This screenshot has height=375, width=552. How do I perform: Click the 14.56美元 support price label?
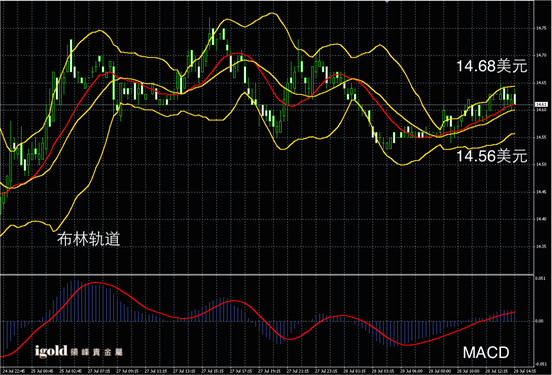tap(491, 156)
